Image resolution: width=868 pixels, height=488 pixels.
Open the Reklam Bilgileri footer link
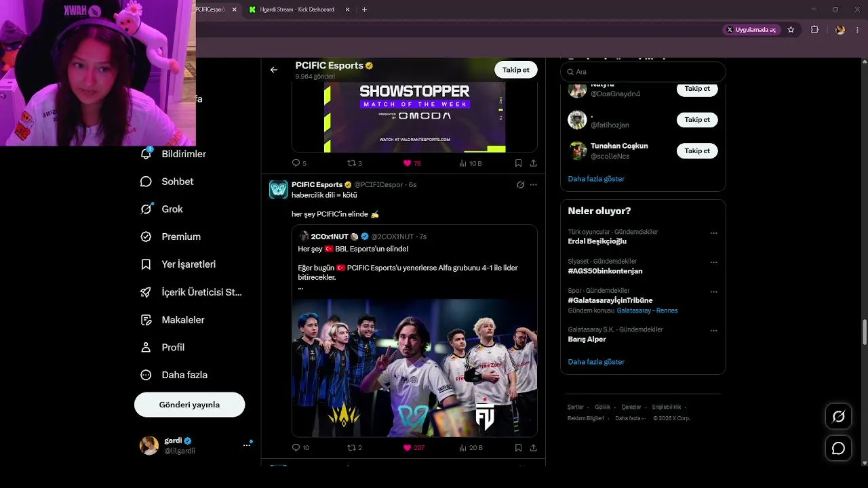point(586,418)
